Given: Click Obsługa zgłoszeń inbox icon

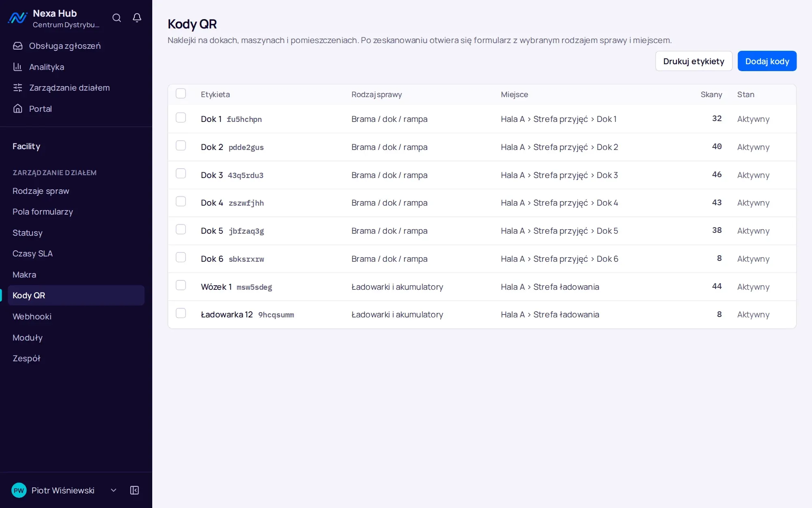Looking at the screenshot, I should (x=17, y=46).
